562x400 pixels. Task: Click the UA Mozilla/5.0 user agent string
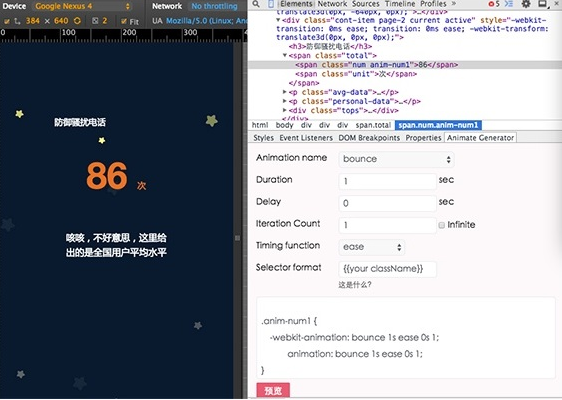[206, 21]
